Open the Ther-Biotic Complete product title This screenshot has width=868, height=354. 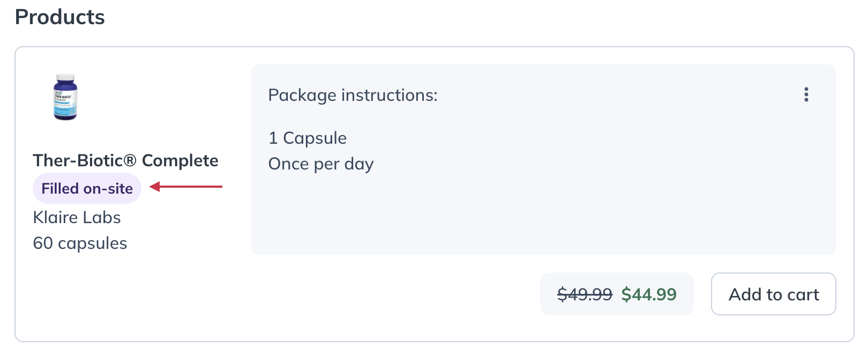(126, 160)
